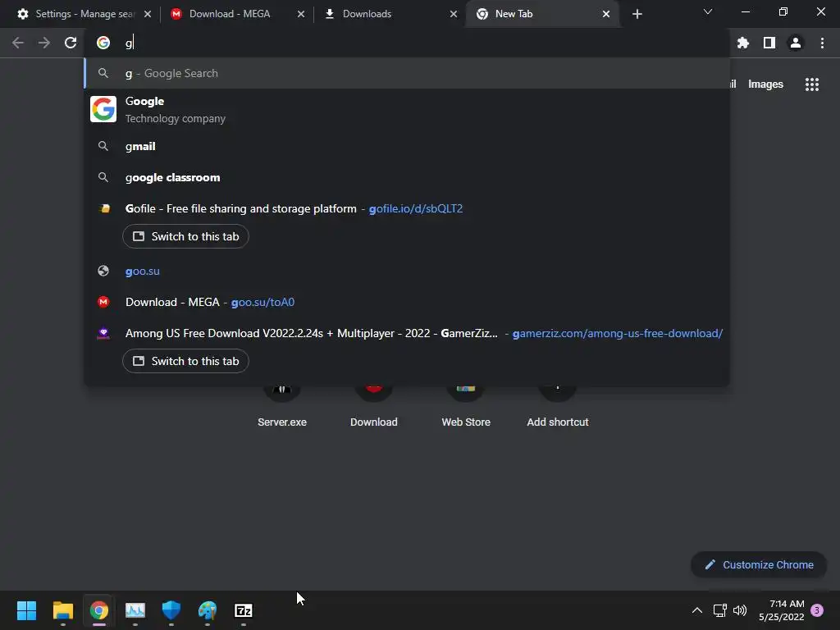Screen dimensions: 840x630
Task: Close the New Tab tab
Action: 606,14
